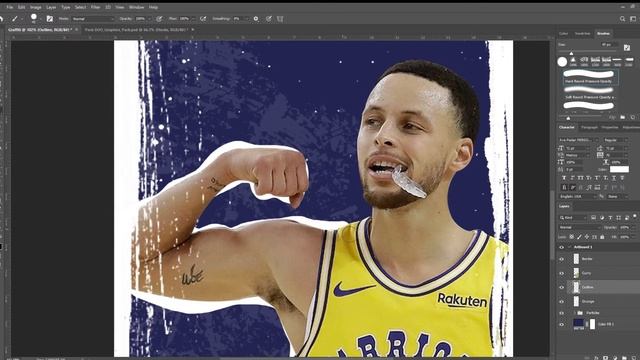Viewport: 640px width, 360px height.
Task: Click the brush Flow value field
Action: pos(184,19)
